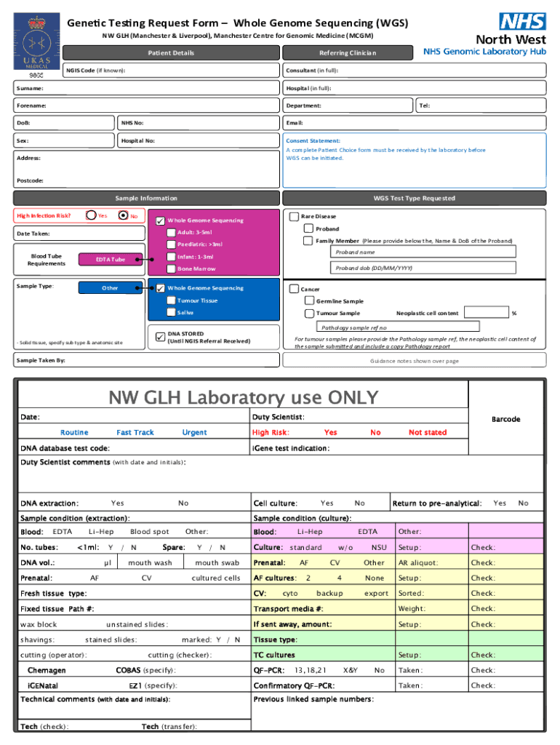Enable the Cancer test type checkbox
This screenshot has height=745, width=560.
click(294, 289)
